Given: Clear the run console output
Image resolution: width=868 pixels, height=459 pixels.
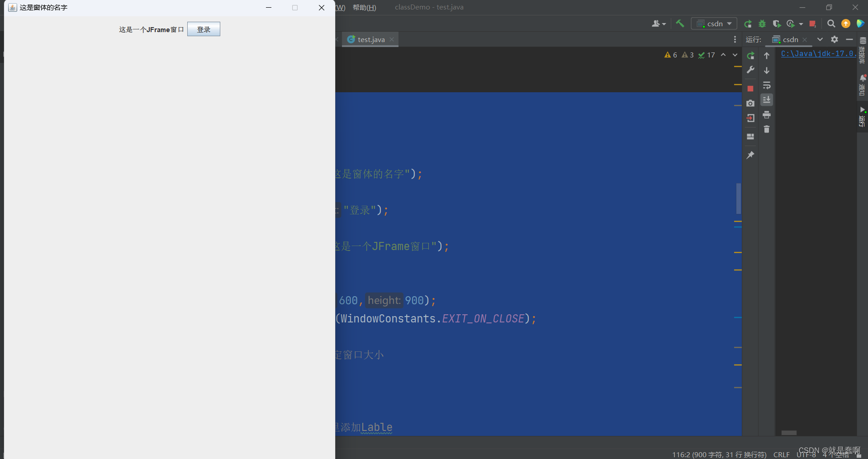Looking at the screenshot, I should pyautogui.click(x=767, y=129).
